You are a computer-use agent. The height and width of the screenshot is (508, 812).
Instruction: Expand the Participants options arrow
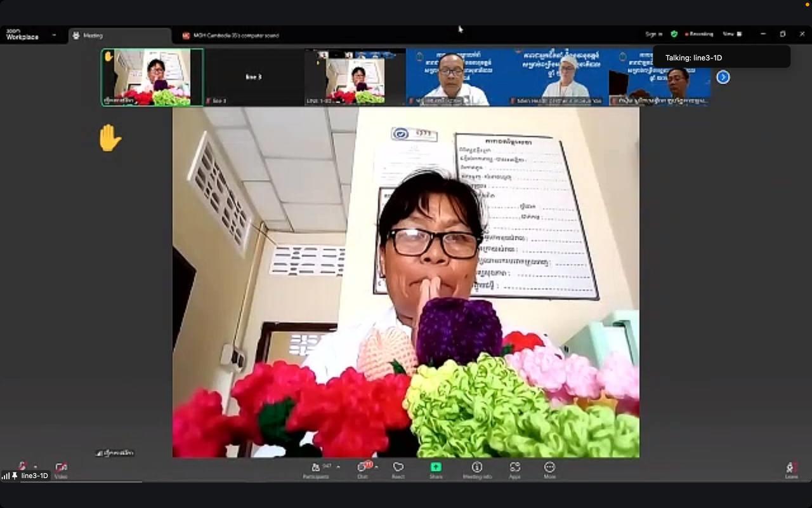[x=338, y=467]
